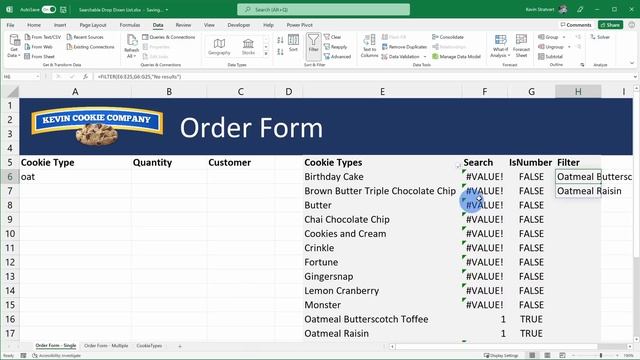Click Forecast Sheet button
Viewport: 640px width, 360px height.
click(x=521, y=46)
